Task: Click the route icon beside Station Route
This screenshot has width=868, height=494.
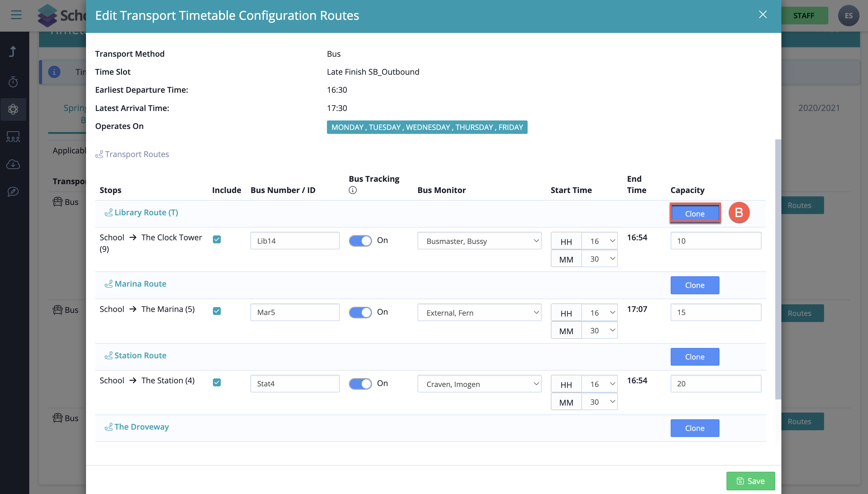Action: pos(109,356)
